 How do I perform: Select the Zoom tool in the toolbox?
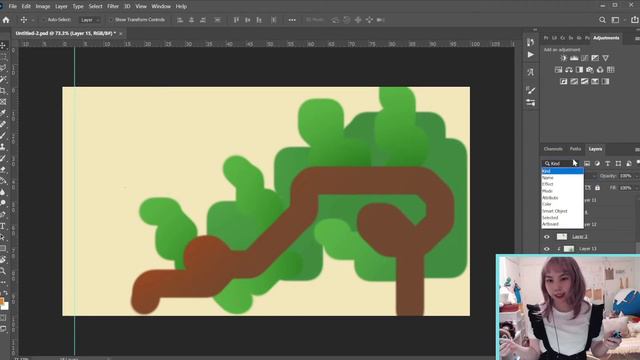tap(3, 271)
